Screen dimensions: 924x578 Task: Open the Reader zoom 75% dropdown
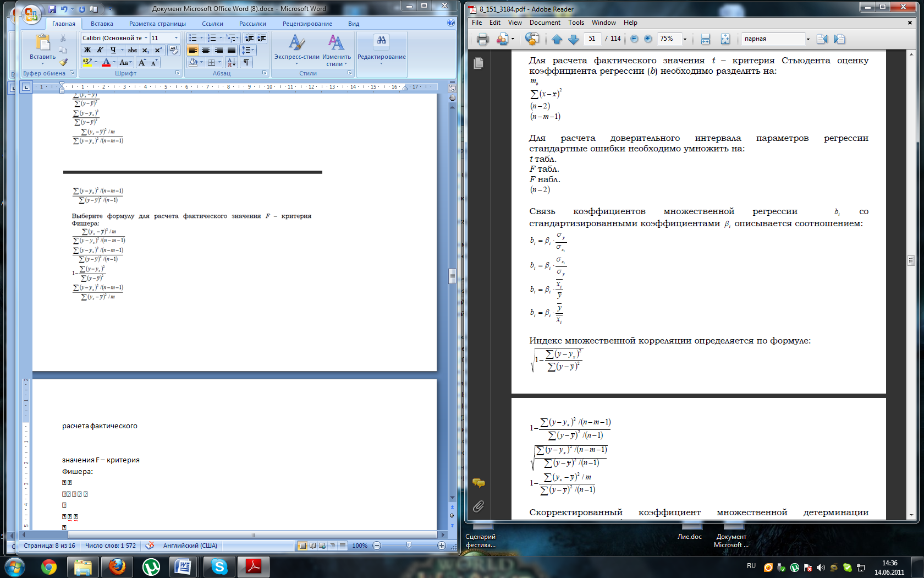pyautogui.click(x=685, y=39)
